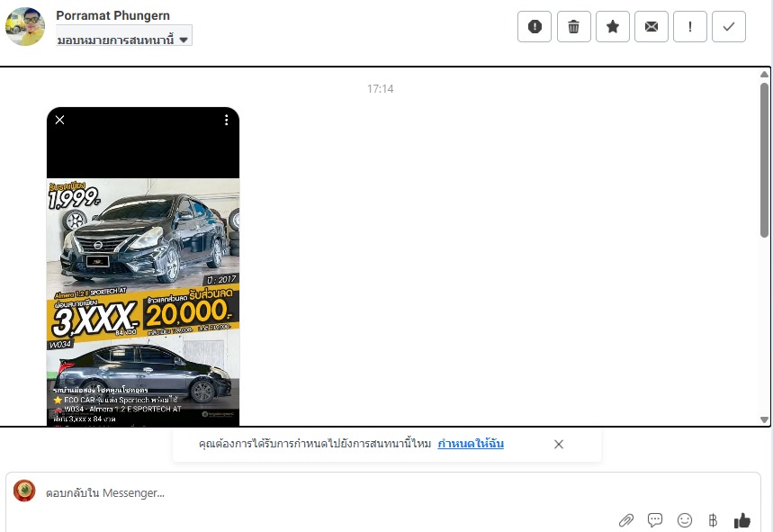This screenshot has width=773, height=532.
Task: Attach a file with the paperclip icon
Action: (x=626, y=520)
